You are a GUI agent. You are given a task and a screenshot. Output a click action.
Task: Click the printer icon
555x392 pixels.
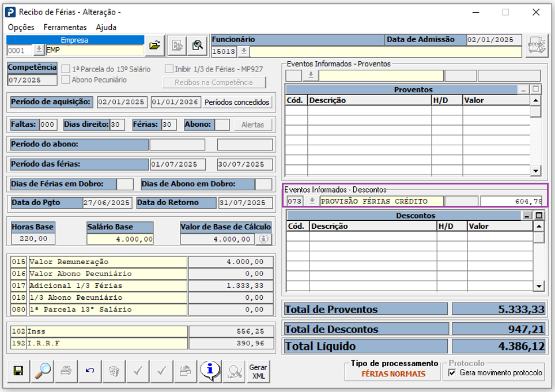pos(66,371)
